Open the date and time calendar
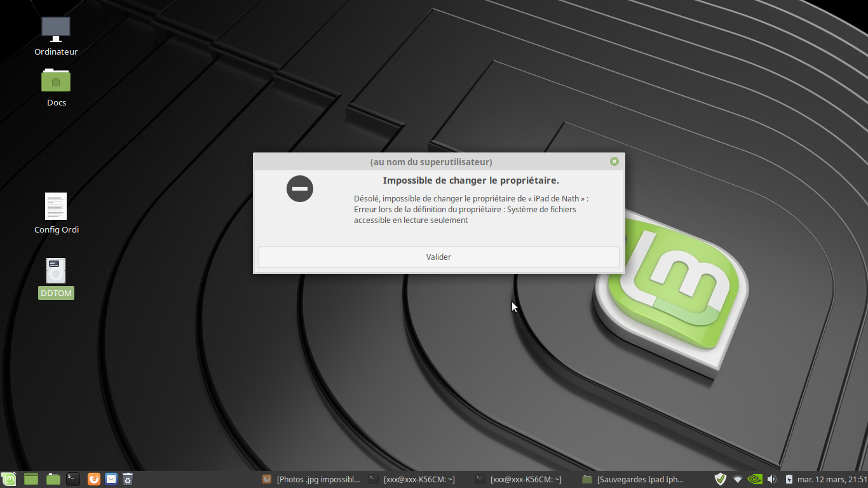Image resolution: width=868 pixels, height=488 pixels. pyautogui.click(x=831, y=479)
